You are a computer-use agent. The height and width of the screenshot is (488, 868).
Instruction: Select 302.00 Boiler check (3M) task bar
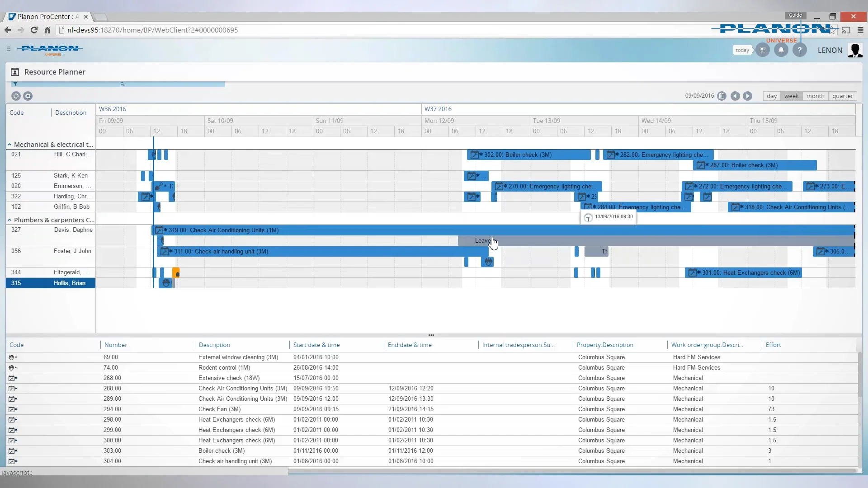point(528,155)
